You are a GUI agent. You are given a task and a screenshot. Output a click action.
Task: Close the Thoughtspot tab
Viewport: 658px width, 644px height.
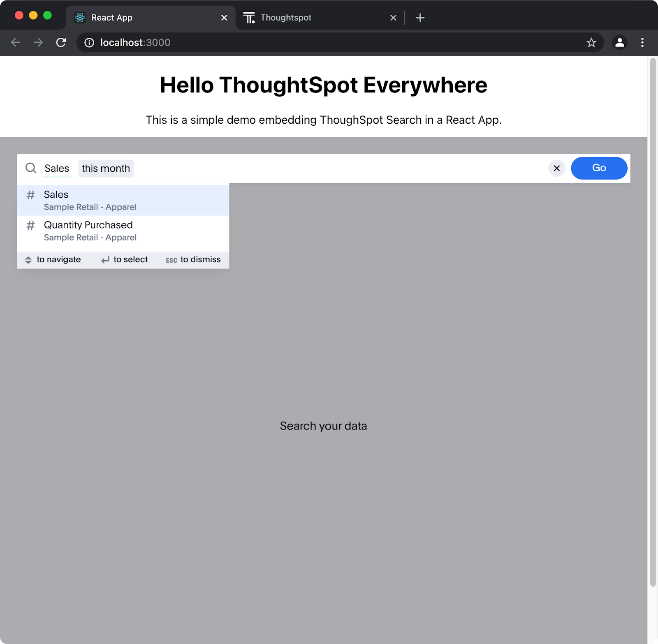pos(393,18)
